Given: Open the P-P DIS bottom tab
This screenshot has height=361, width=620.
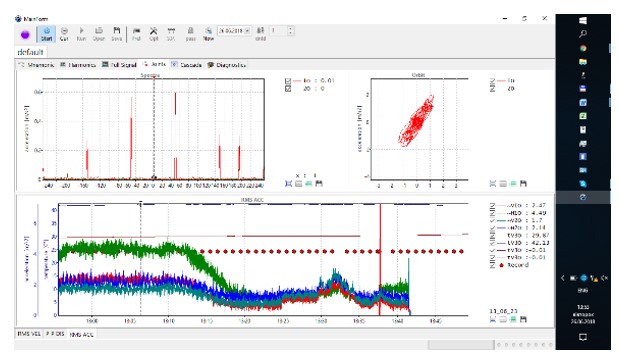Looking at the screenshot, I should 55,334.
